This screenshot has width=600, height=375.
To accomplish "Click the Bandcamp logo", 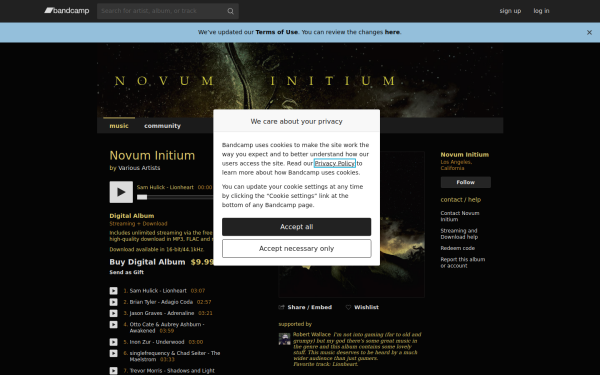I will [67, 11].
